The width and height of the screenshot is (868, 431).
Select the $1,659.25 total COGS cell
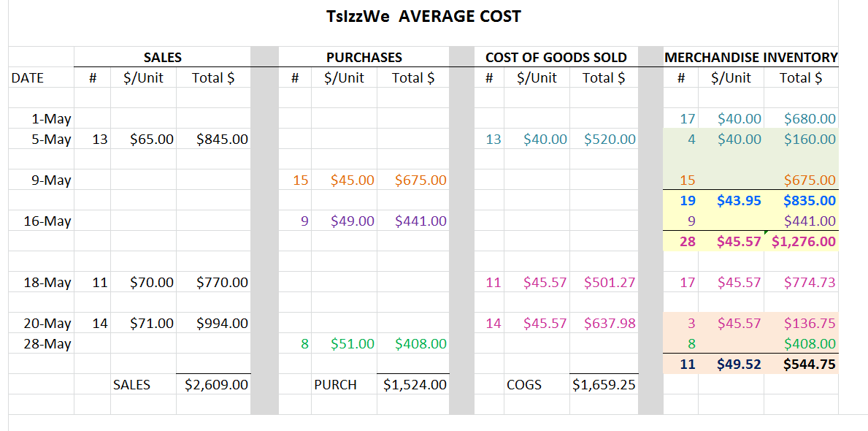click(604, 384)
